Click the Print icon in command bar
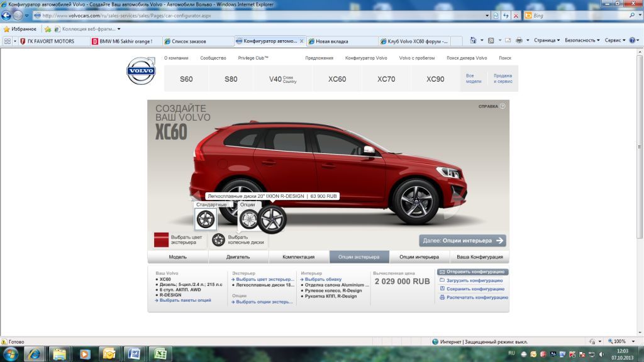The height and width of the screenshot is (362, 644). [519, 40]
